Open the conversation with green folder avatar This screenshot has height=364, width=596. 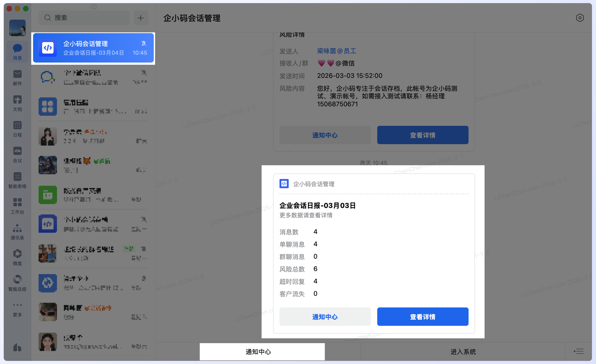click(x=93, y=195)
